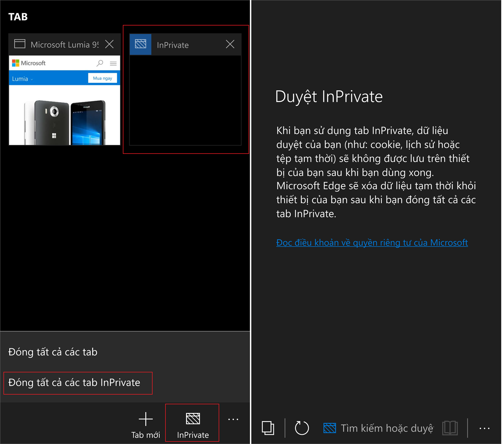Refresh the page with the reload icon

(302, 428)
